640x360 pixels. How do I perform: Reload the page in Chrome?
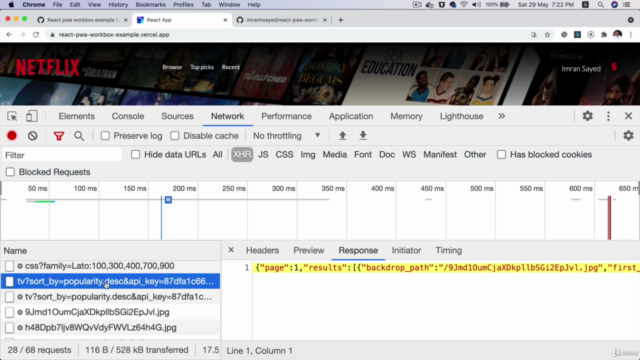tap(36, 35)
